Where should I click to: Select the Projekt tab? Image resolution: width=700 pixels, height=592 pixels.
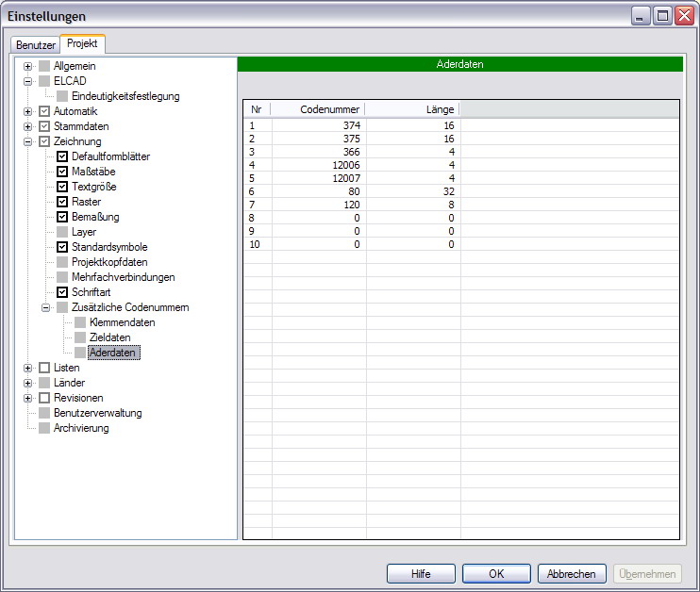point(82,43)
